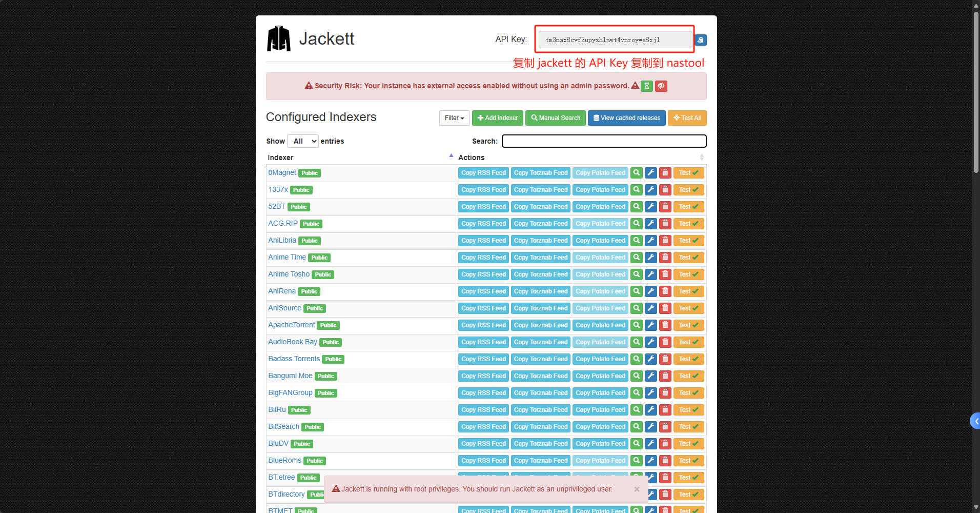Configure the AudioBook Bay indexer
The width and height of the screenshot is (980, 513).
650,342
